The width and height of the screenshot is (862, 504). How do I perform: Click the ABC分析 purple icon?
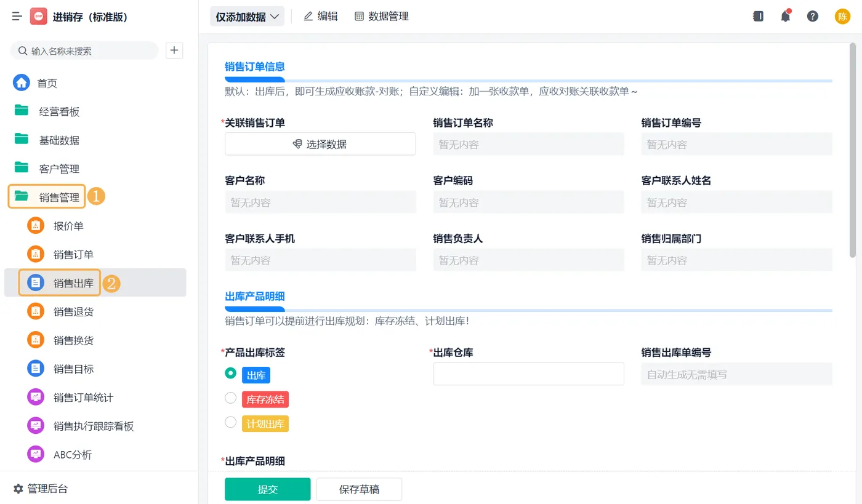pyautogui.click(x=36, y=455)
